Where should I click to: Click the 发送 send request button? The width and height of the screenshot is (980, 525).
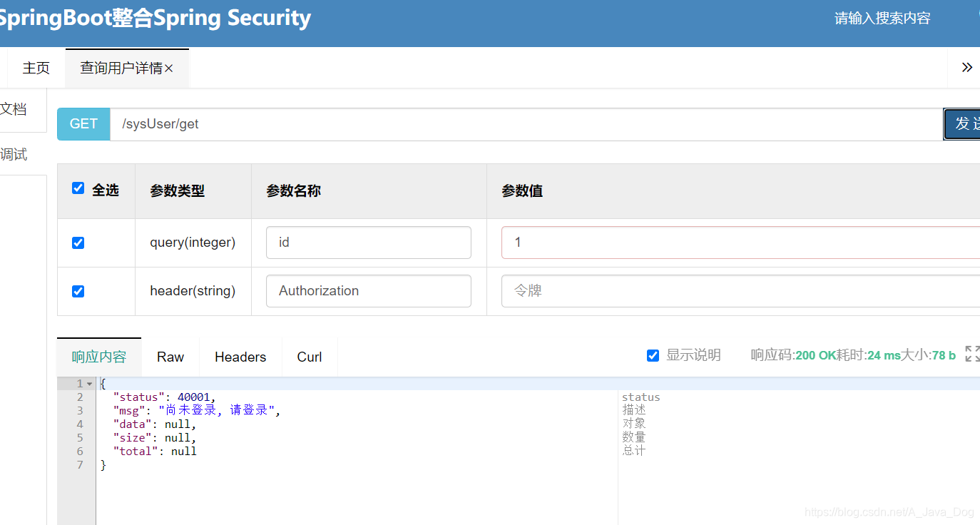point(962,123)
